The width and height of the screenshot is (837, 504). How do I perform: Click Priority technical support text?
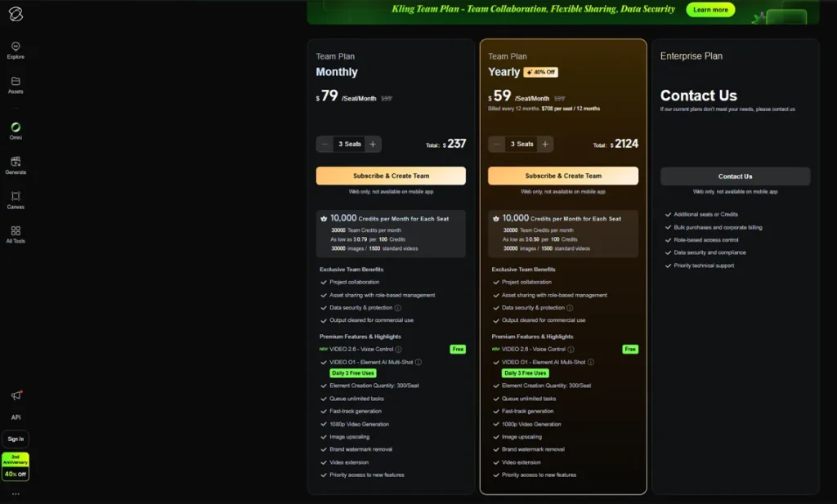pos(704,265)
